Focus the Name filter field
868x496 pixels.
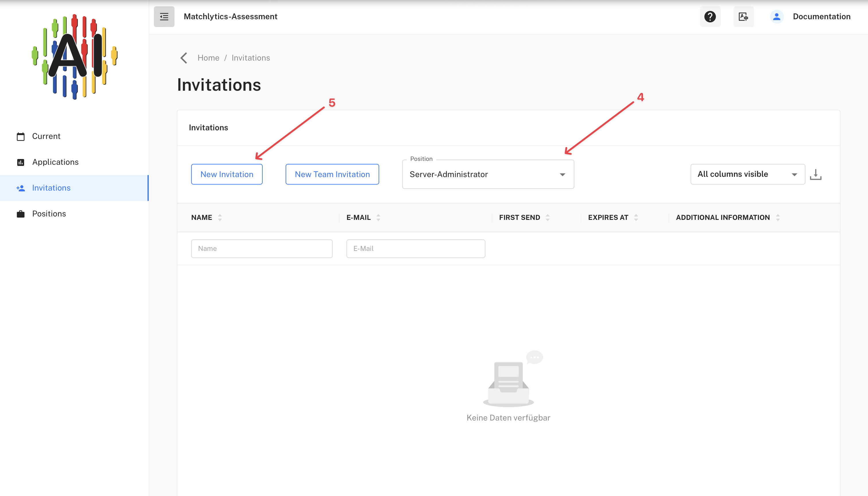click(261, 249)
